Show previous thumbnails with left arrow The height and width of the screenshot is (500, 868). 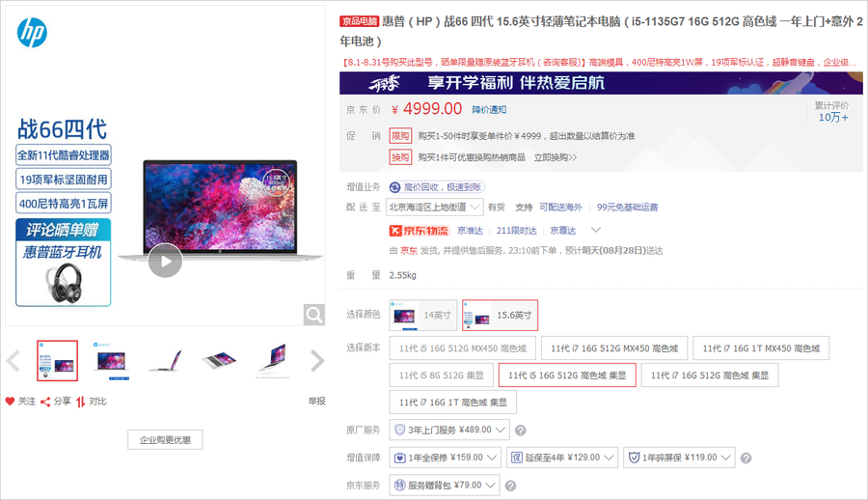coord(13,361)
